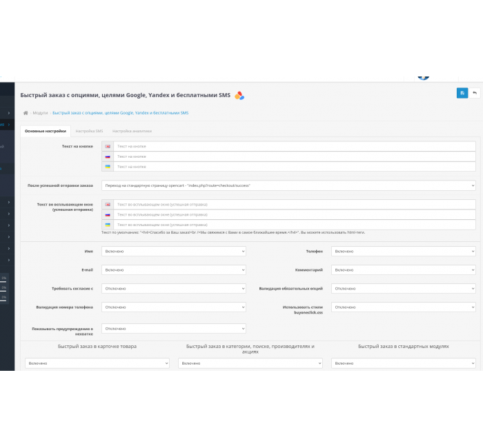The image size is (483, 448).
Task: Focus Russian popup text field
Action: [x=295, y=215]
